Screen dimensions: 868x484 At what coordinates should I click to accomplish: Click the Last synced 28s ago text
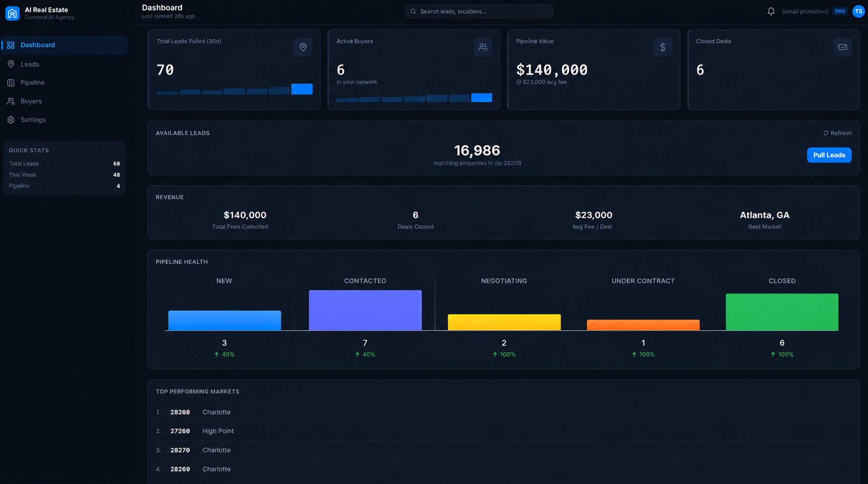pos(168,16)
